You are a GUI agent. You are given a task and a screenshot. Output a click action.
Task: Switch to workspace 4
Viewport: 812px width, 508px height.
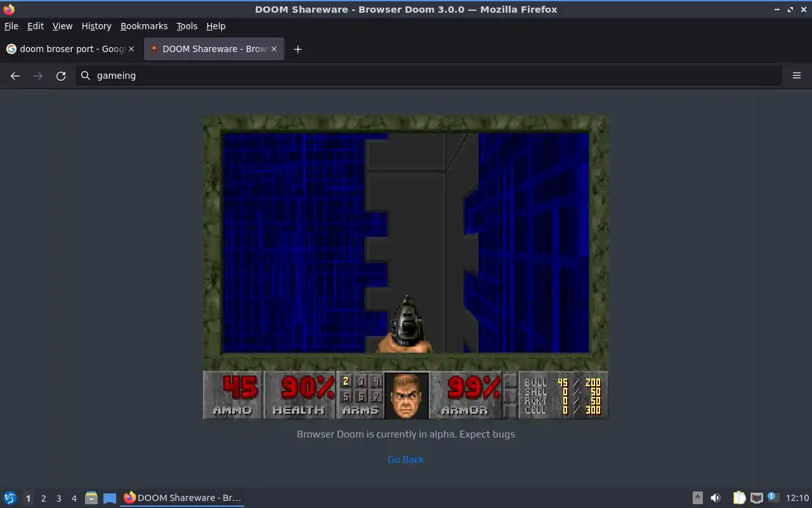74,498
